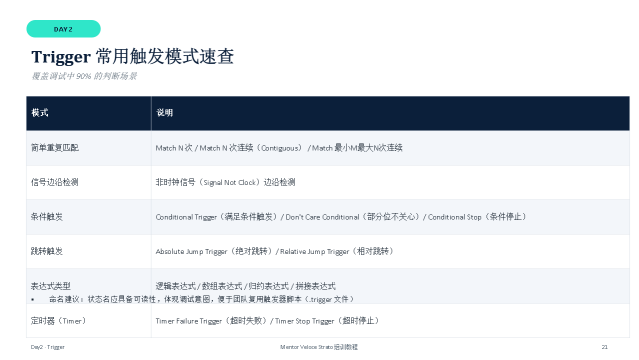Click the DAY 2 badge
Viewport: 639px width, 360px height.
click(x=64, y=29)
